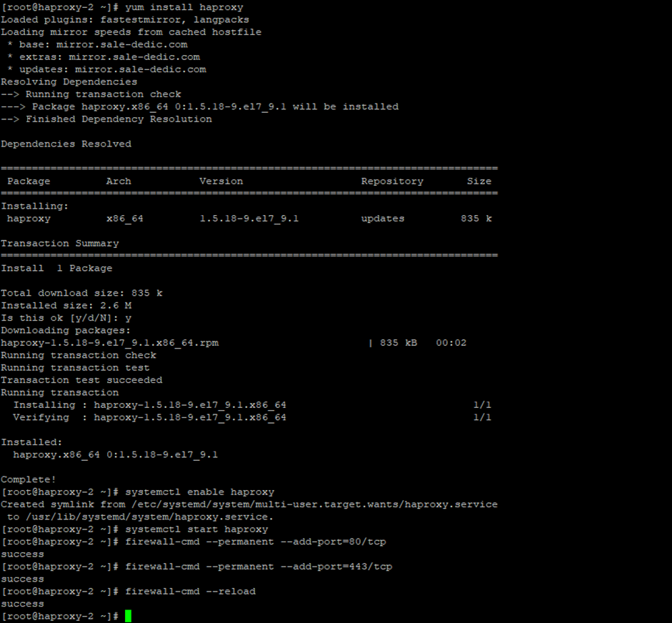Click '1/1' on the Installing line

point(482,405)
